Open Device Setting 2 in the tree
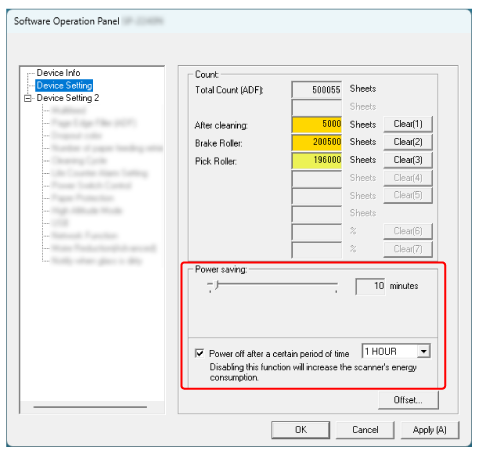 68,98
